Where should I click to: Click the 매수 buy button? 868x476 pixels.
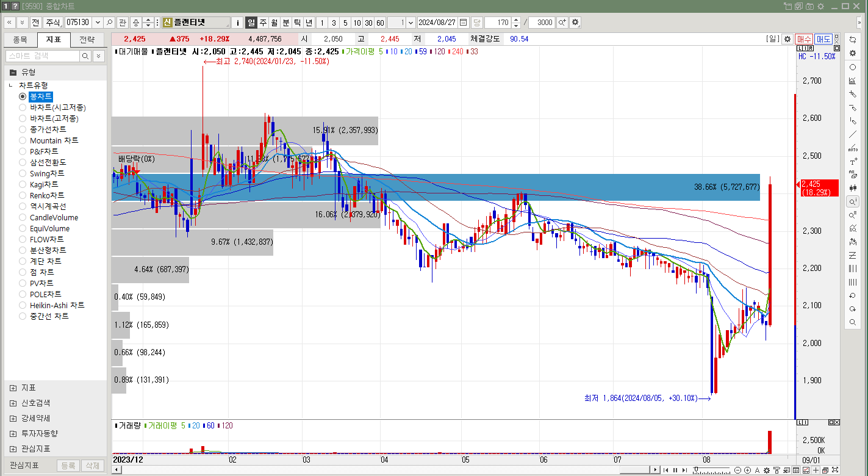click(804, 39)
